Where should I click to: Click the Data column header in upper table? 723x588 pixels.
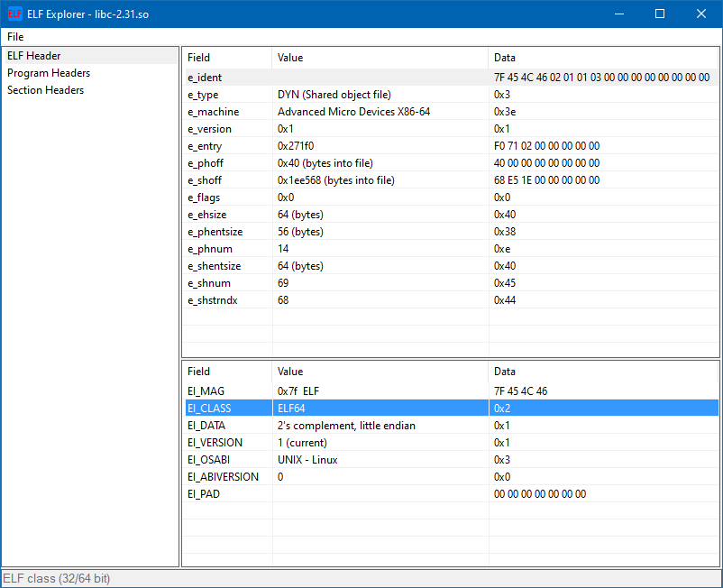coord(603,58)
